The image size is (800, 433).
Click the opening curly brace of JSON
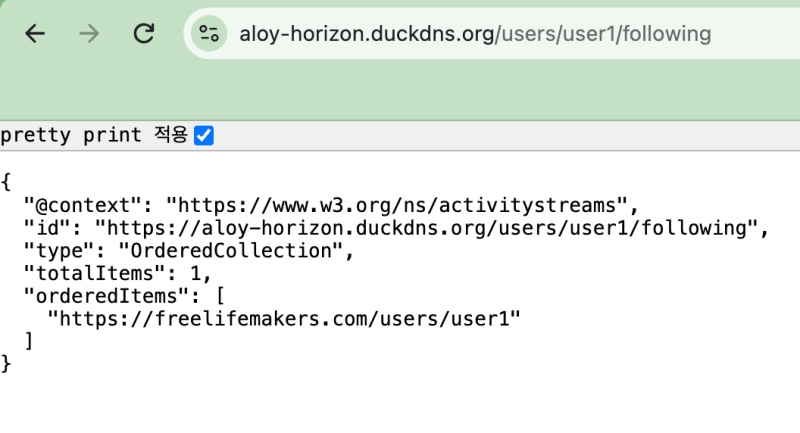(x=6, y=182)
